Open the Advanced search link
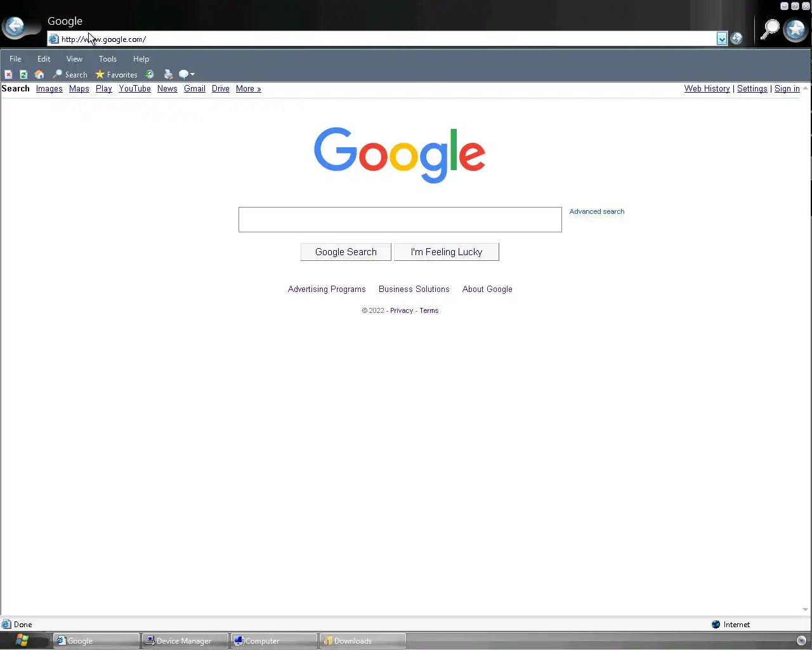This screenshot has height=650, width=812. (597, 211)
